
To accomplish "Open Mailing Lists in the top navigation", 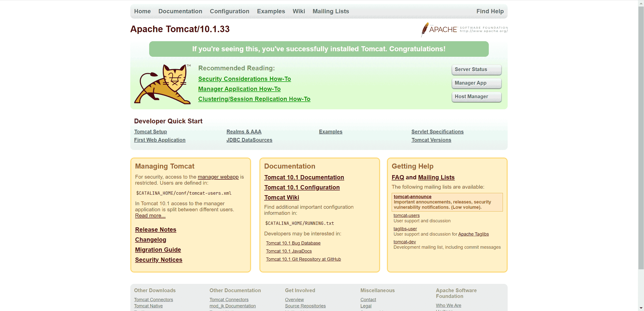I will click(x=331, y=11).
